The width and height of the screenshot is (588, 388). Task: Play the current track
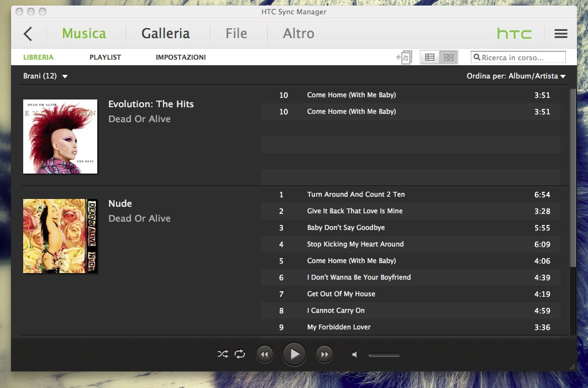pos(295,354)
